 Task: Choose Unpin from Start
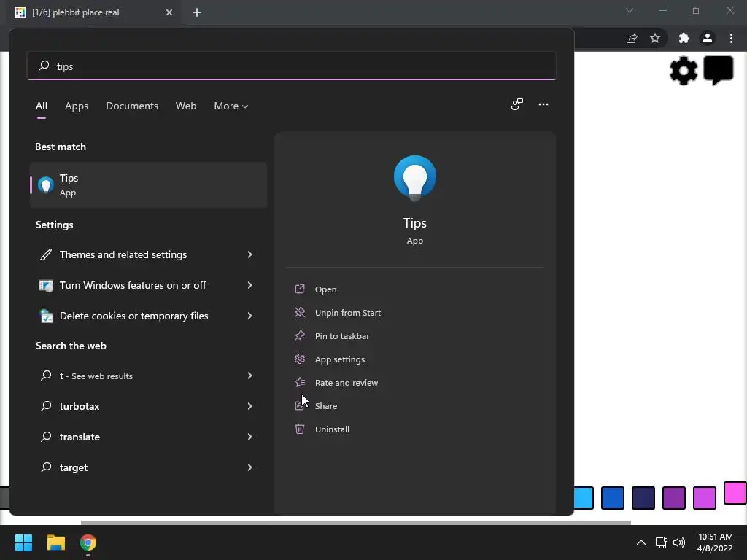point(348,312)
